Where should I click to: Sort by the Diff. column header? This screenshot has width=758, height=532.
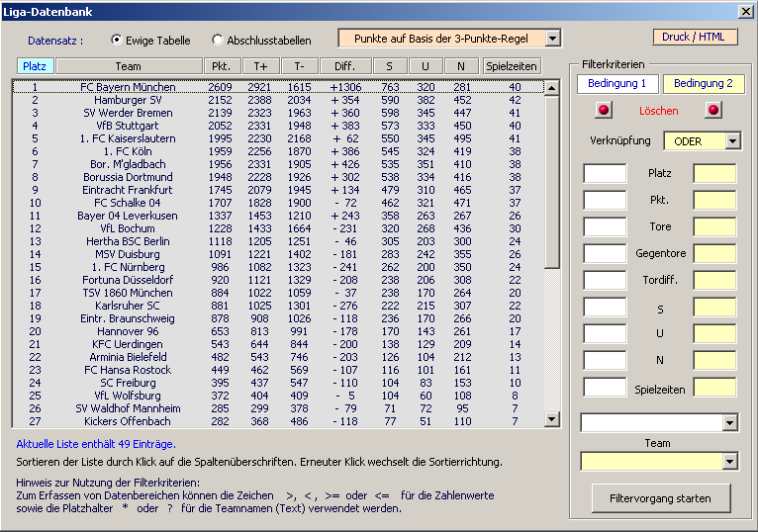345,66
